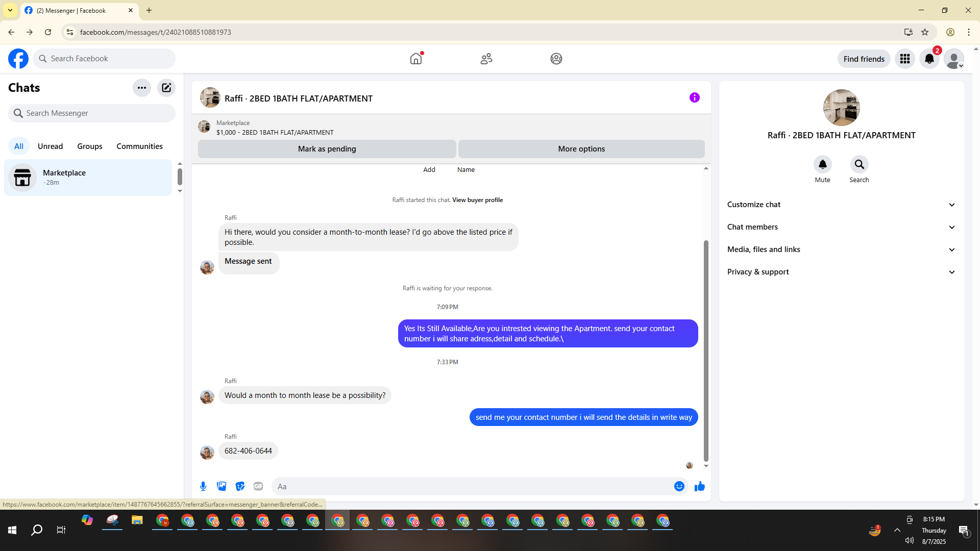Open File Explorer from taskbar
The image size is (980, 551).
click(137, 520)
